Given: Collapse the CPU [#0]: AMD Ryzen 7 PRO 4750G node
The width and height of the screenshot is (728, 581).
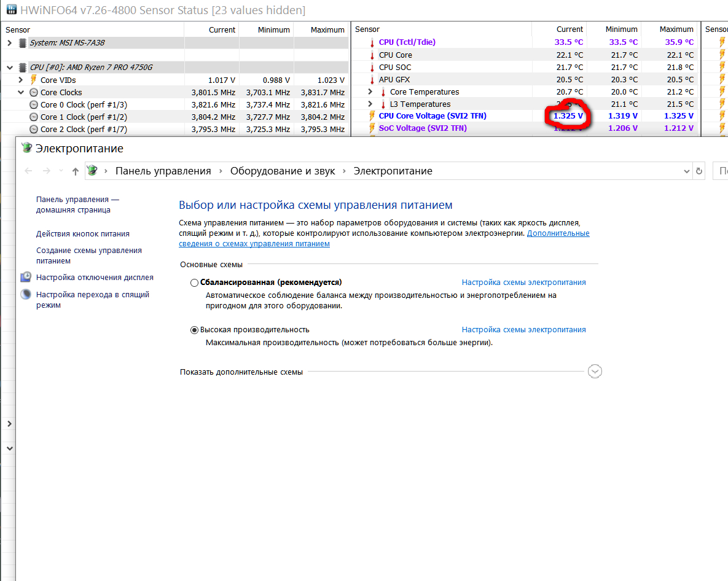Looking at the screenshot, I should 9,68.
